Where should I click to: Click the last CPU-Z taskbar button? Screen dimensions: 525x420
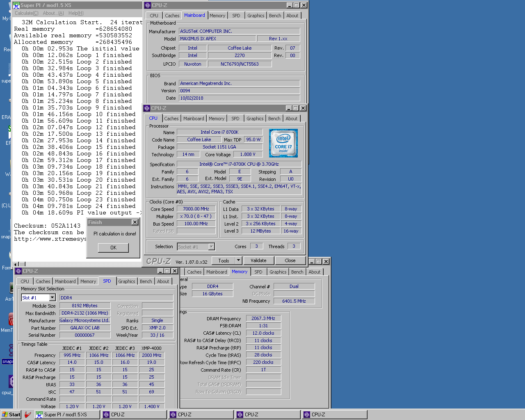click(x=335, y=415)
